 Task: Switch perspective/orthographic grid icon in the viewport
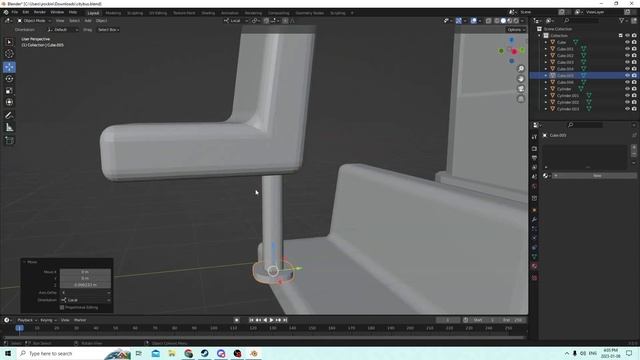click(521, 99)
